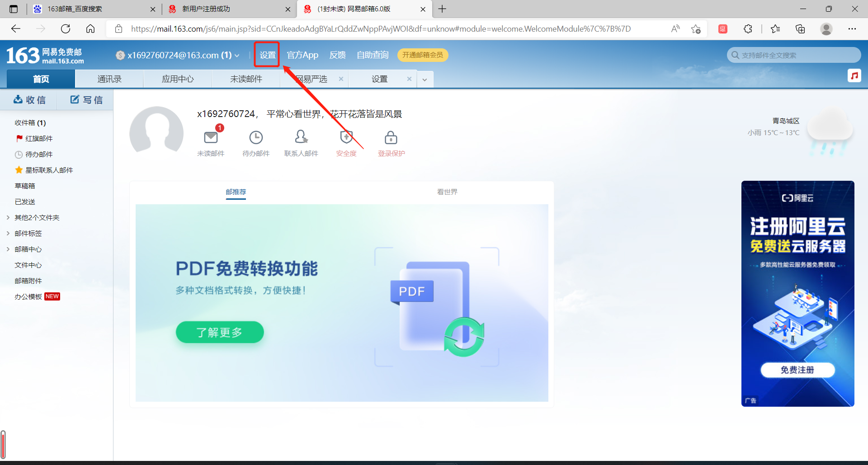
Task: Click the browser back arrow
Action: tap(16, 29)
